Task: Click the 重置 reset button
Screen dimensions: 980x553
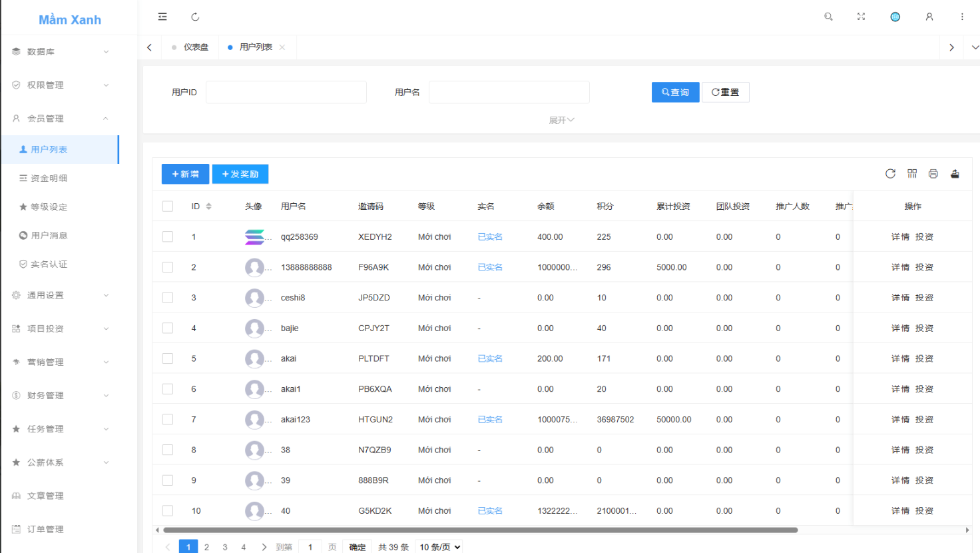Action: 726,92
